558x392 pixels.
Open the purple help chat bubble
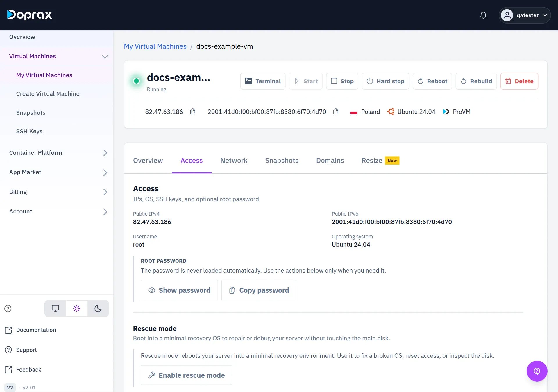coord(537,371)
